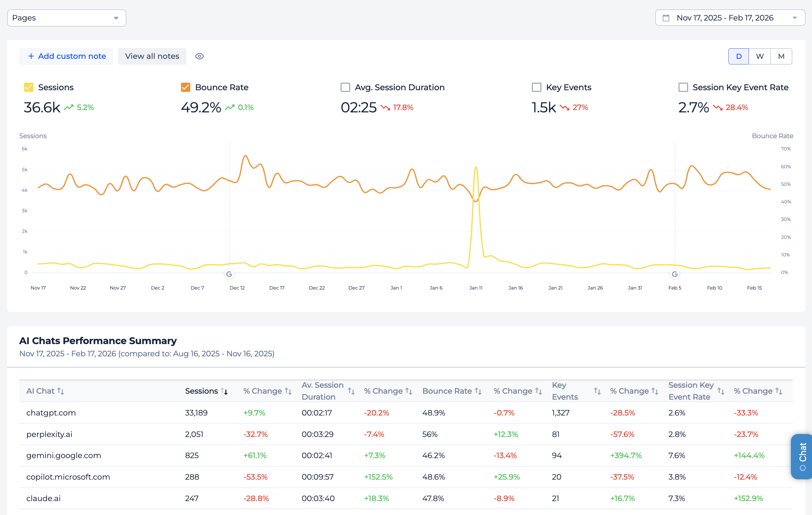Image resolution: width=812 pixels, height=515 pixels.
Task: Switch chart to monthly M view
Action: point(781,57)
